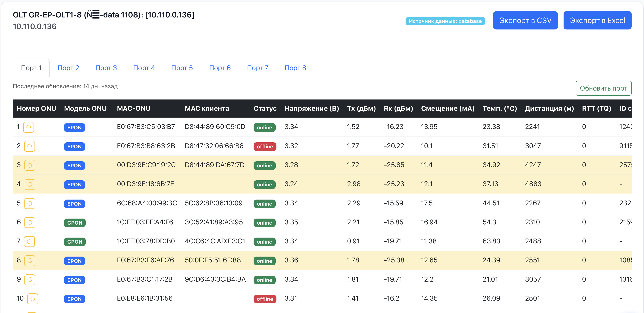Click the GPON model badge of ONU 6
Screen dimensions: 644x313
coord(75,223)
